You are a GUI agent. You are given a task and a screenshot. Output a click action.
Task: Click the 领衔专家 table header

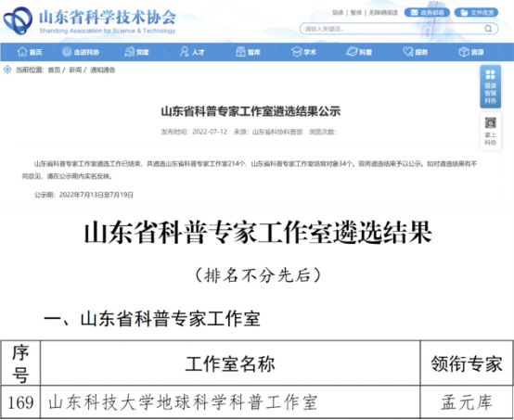[x=467, y=363]
